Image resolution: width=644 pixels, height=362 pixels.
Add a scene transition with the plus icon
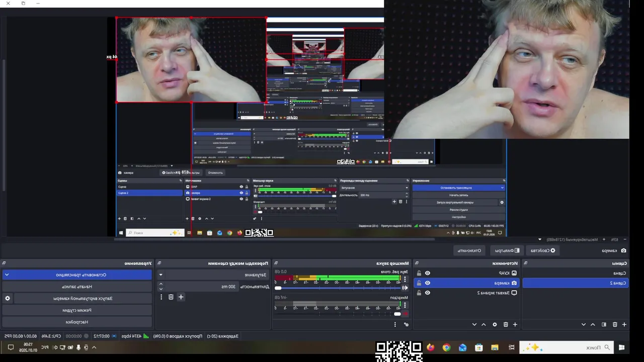[181, 297]
